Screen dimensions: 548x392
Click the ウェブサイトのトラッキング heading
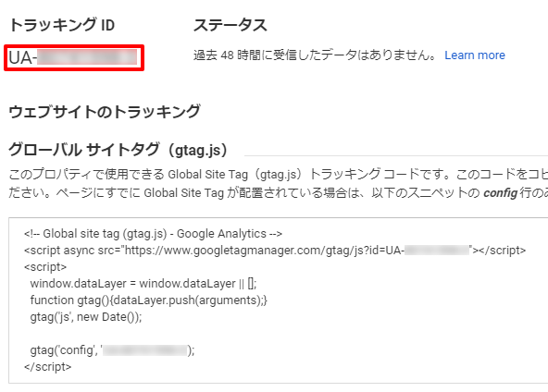105,112
